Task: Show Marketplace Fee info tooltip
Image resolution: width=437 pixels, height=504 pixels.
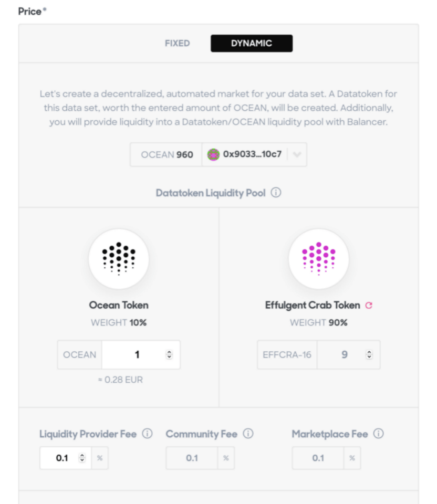Action: (x=378, y=434)
